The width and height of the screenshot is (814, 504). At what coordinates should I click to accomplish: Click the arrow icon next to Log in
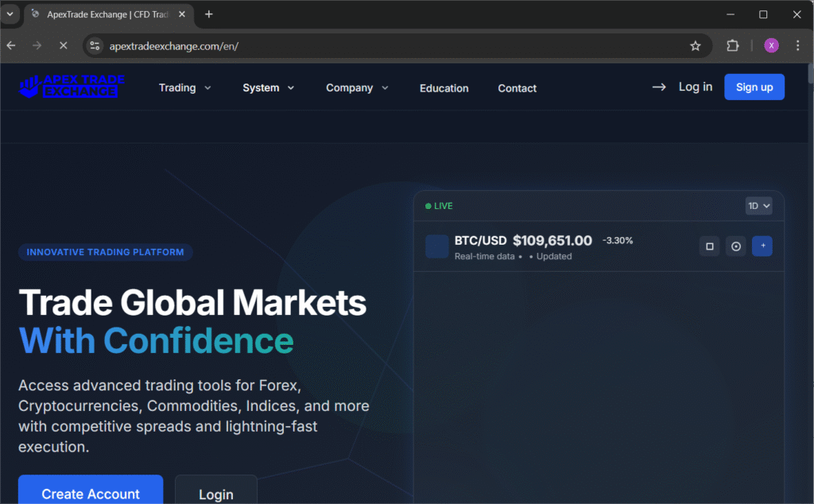[659, 87]
